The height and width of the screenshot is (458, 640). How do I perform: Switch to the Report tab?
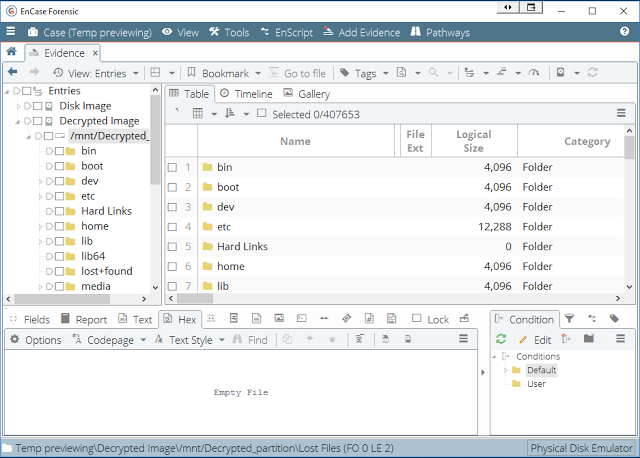click(84, 319)
